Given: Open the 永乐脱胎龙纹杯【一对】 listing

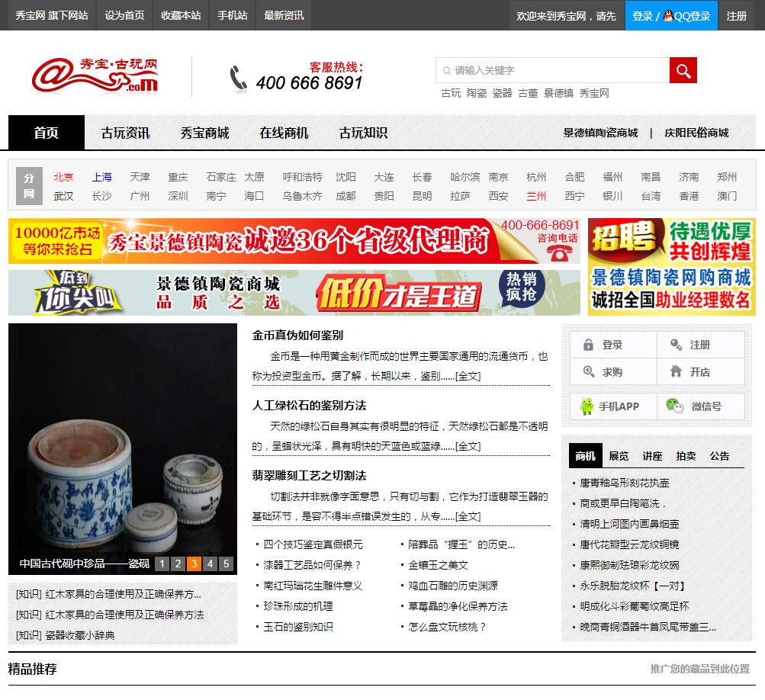Looking at the screenshot, I should pyautogui.click(x=633, y=586).
